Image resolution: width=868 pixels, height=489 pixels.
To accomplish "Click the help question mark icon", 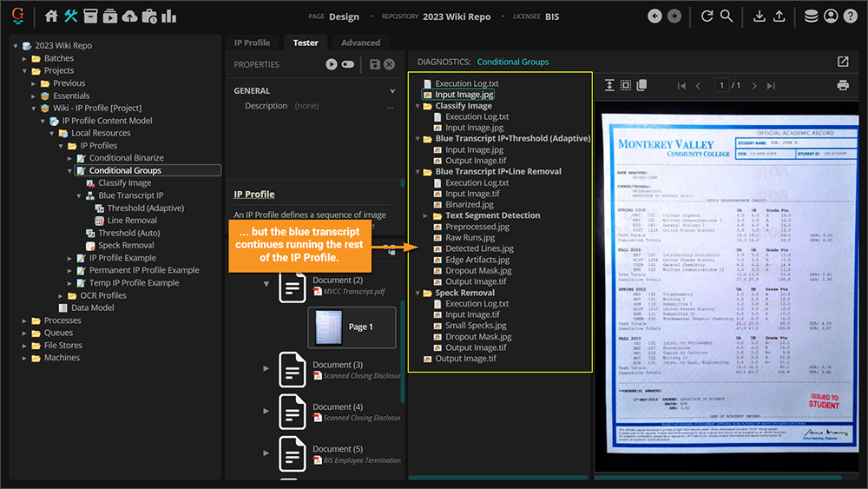I will coord(850,16).
